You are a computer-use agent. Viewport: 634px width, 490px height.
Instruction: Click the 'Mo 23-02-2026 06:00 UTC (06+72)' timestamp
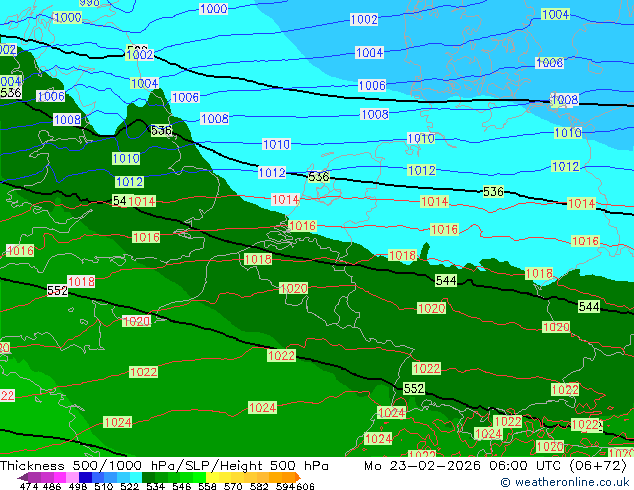(x=495, y=466)
